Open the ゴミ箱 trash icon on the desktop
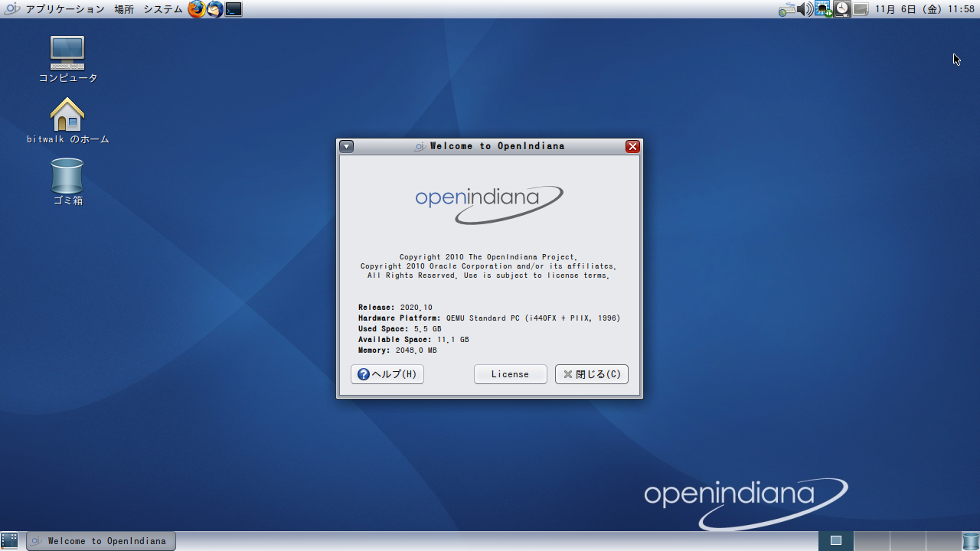 [67, 176]
